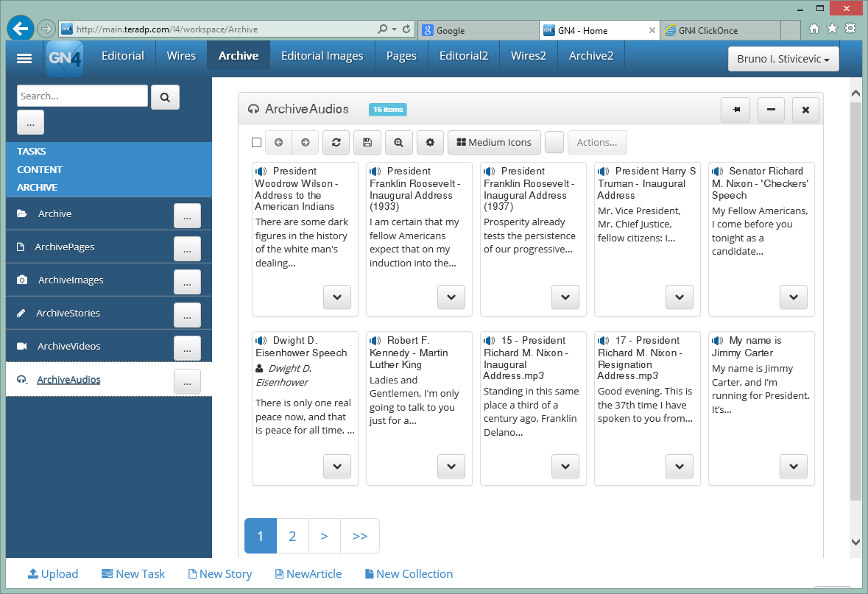Save the listing with floppy disk icon
The height and width of the screenshot is (594, 868).
(x=367, y=142)
